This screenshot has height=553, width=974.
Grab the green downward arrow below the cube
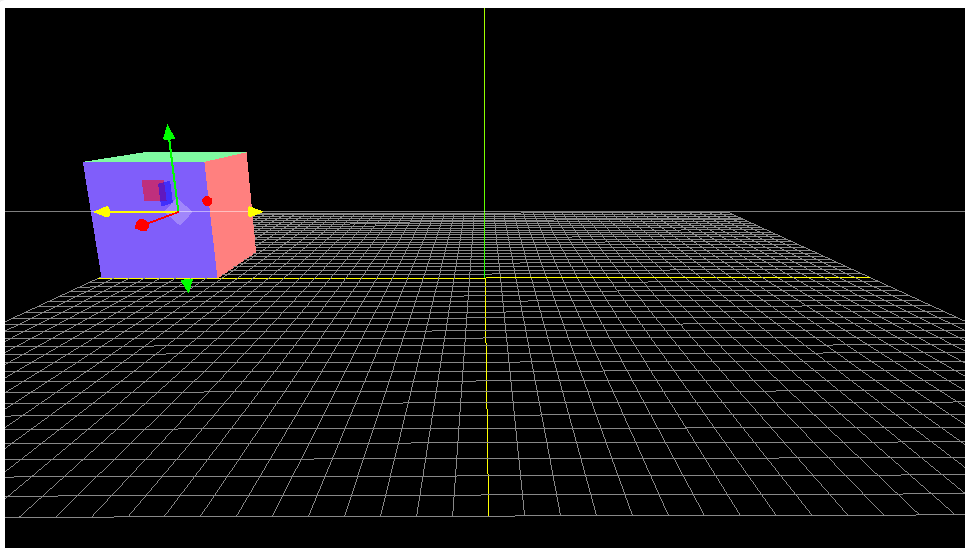[x=186, y=285]
